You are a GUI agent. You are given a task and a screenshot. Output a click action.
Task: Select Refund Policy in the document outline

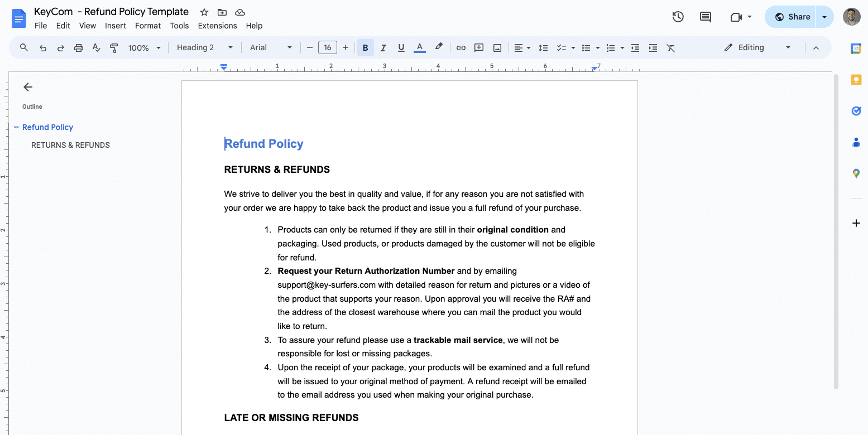click(47, 127)
